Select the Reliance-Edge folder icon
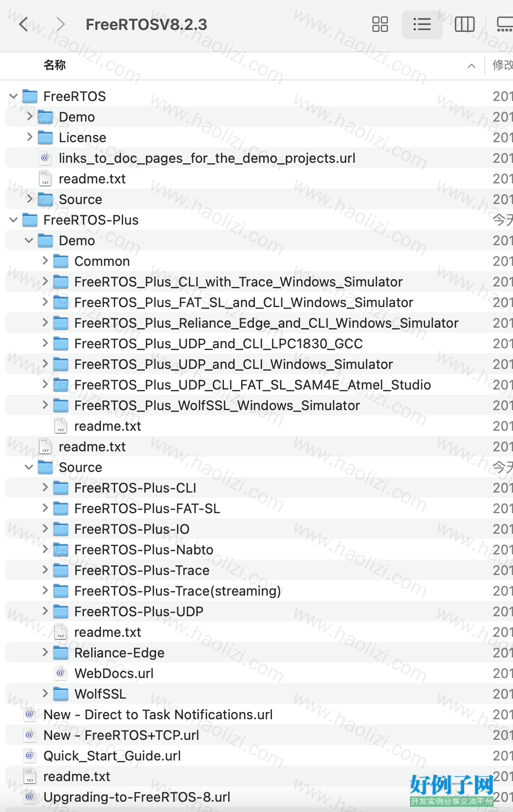513x812 pixels. pos(61,653)
